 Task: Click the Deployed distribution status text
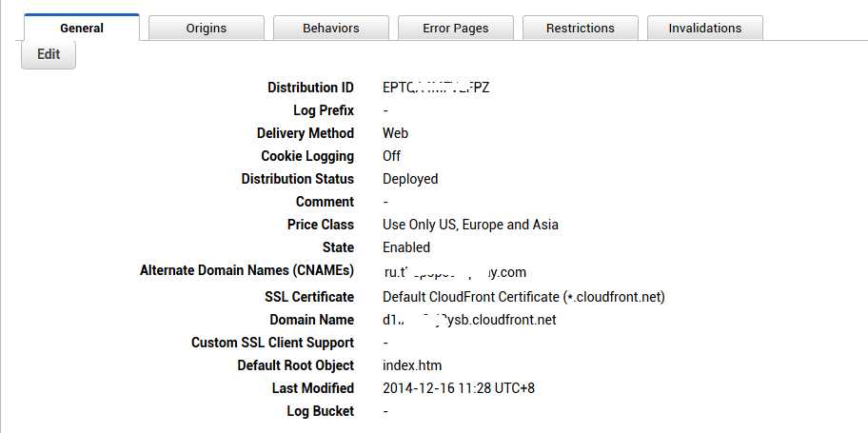(410, 179)
